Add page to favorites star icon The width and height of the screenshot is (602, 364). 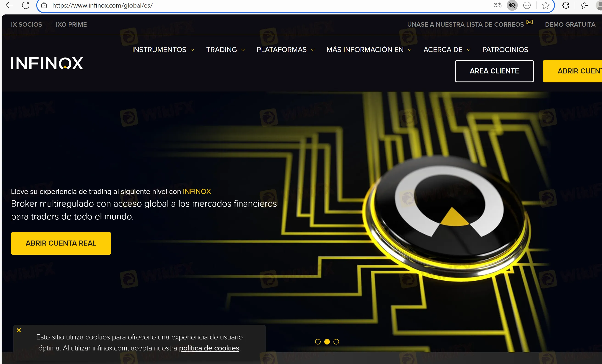click(x=546, y=5)
